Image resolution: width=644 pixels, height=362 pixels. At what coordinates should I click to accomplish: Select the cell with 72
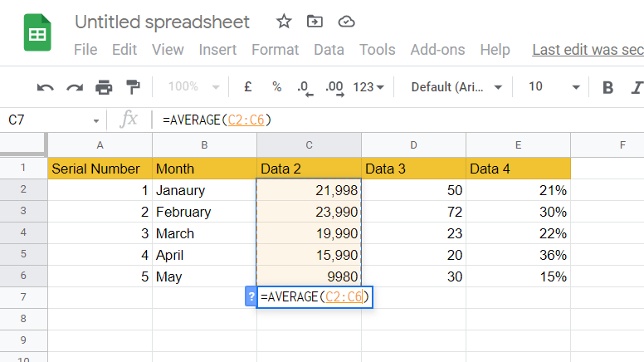tap(413, 212)
